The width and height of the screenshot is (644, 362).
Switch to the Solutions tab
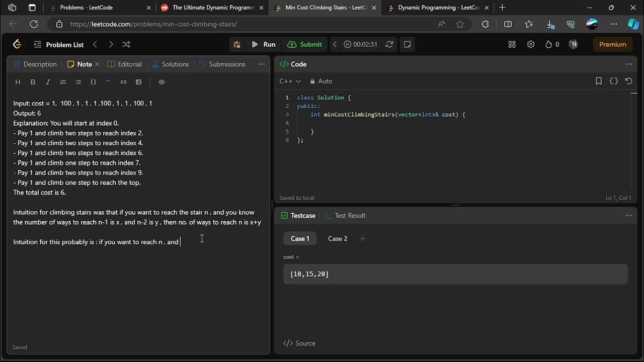click(170, 64)
